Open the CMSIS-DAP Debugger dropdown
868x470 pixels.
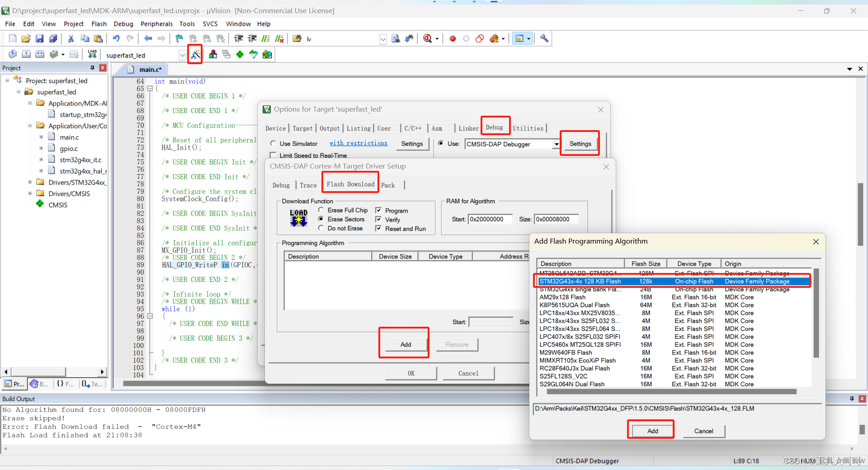pos(557,144)
